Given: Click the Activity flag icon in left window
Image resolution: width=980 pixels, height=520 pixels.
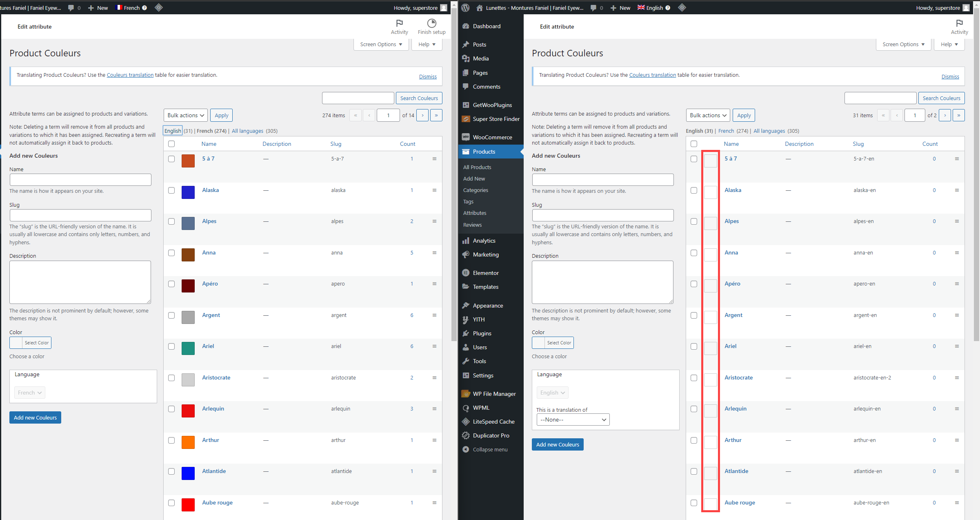Looking at the screenshot, I should [399, 23].
